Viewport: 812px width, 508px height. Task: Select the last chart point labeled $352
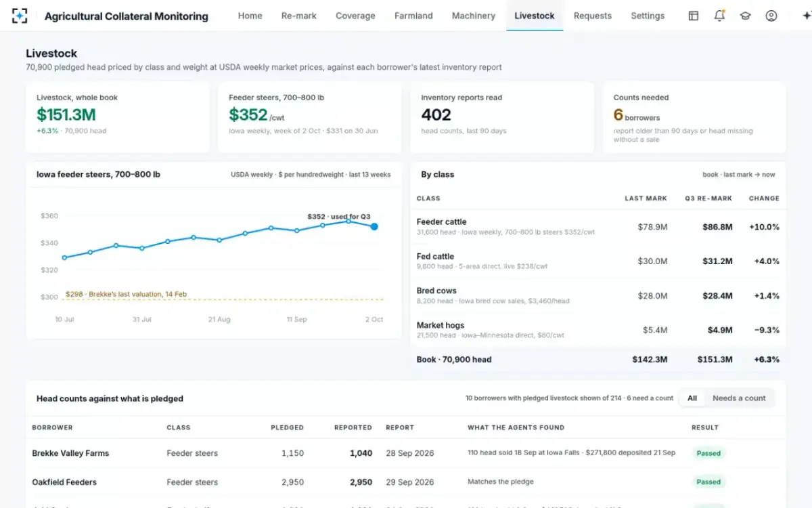374,226
